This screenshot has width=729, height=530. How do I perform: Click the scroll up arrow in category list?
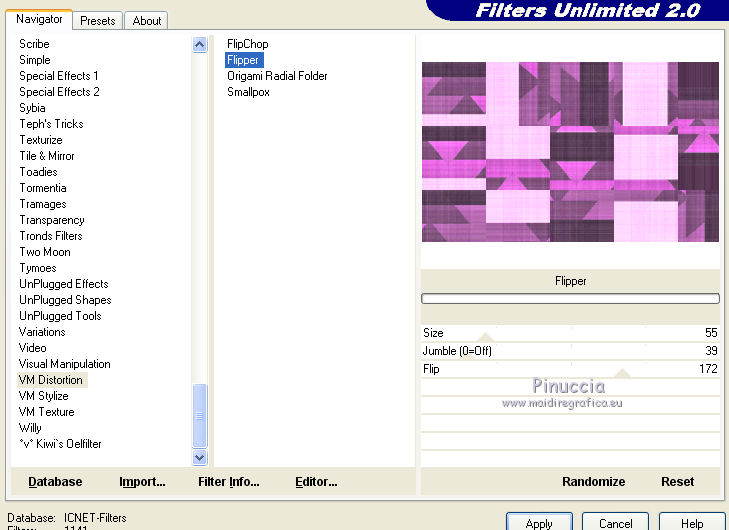click(199, 45)
